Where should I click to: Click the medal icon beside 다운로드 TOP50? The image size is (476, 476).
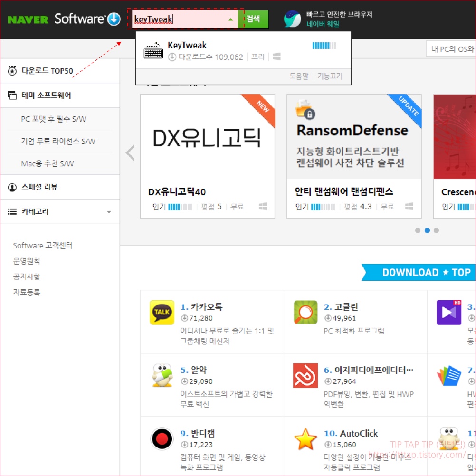(12, 70)
